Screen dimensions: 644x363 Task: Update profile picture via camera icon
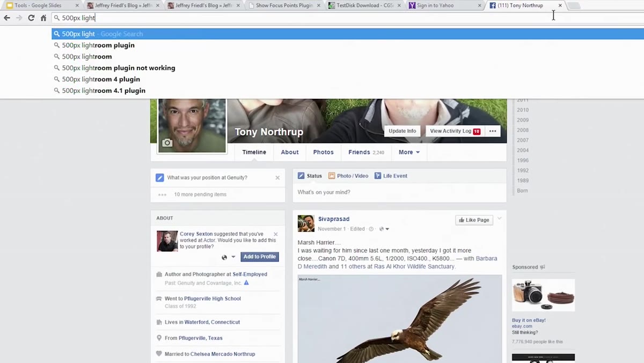click(x=167, y=143)
